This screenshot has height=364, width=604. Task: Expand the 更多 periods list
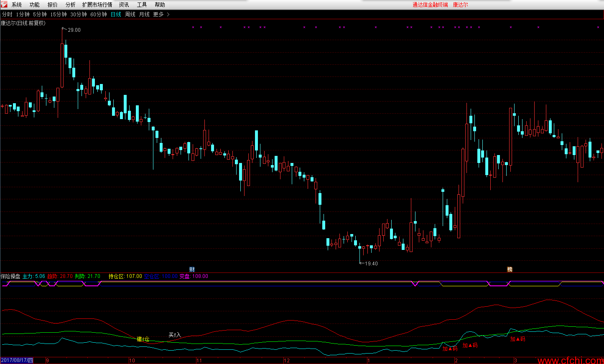(x=161, y=15)
